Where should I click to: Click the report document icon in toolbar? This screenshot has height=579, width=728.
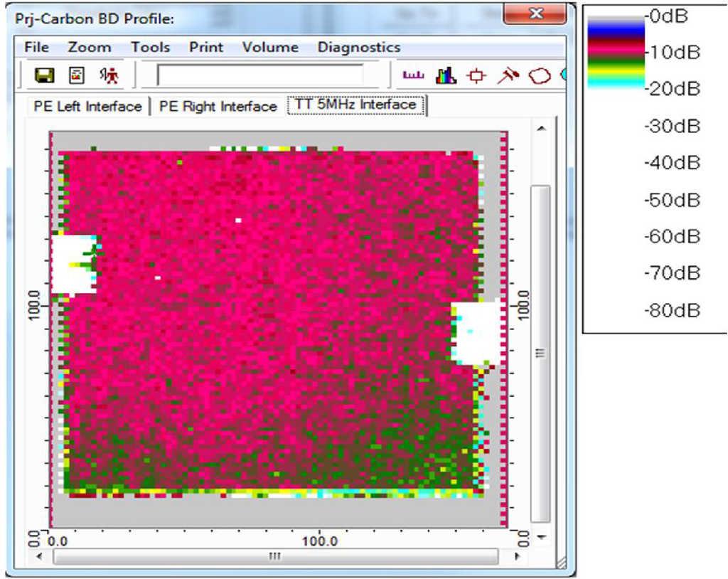(x=77, y=75)
